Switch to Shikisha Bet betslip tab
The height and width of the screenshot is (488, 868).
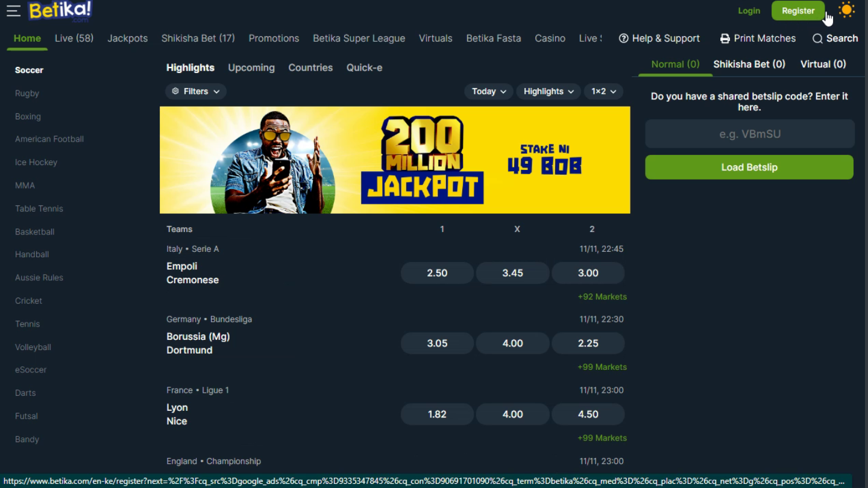749,64
